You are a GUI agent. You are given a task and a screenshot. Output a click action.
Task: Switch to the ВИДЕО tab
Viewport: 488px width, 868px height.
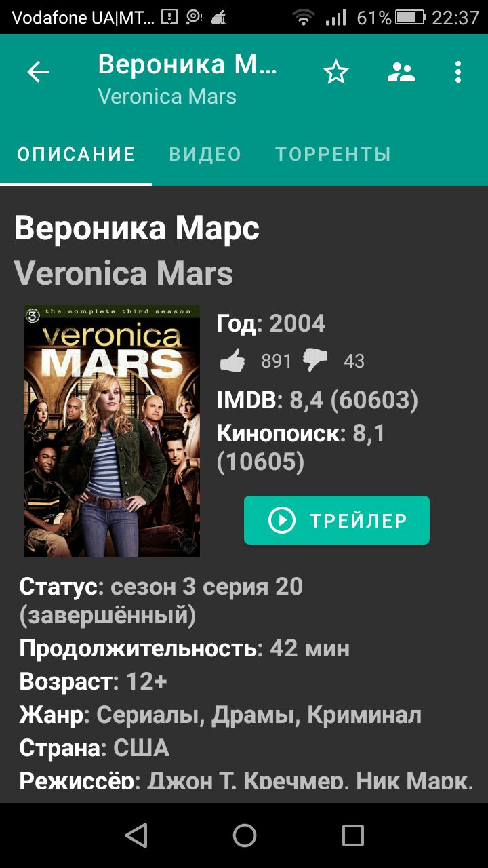pyautogui.click(x=205, y=155)
